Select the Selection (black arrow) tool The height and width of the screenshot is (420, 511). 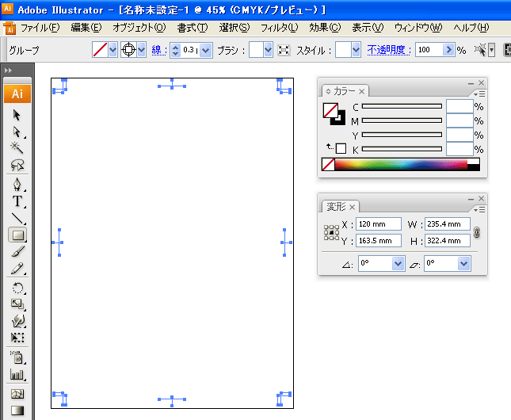[17, 115]
